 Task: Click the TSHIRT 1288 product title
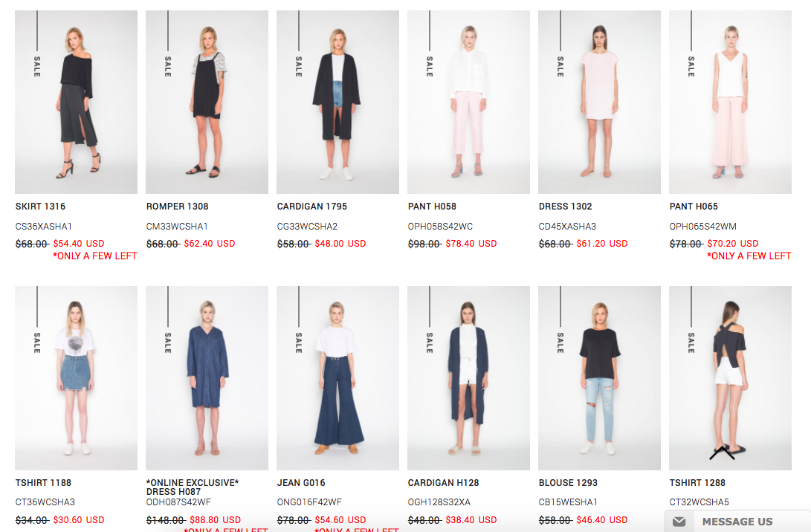pyautogui.click(x=697, y=482)
